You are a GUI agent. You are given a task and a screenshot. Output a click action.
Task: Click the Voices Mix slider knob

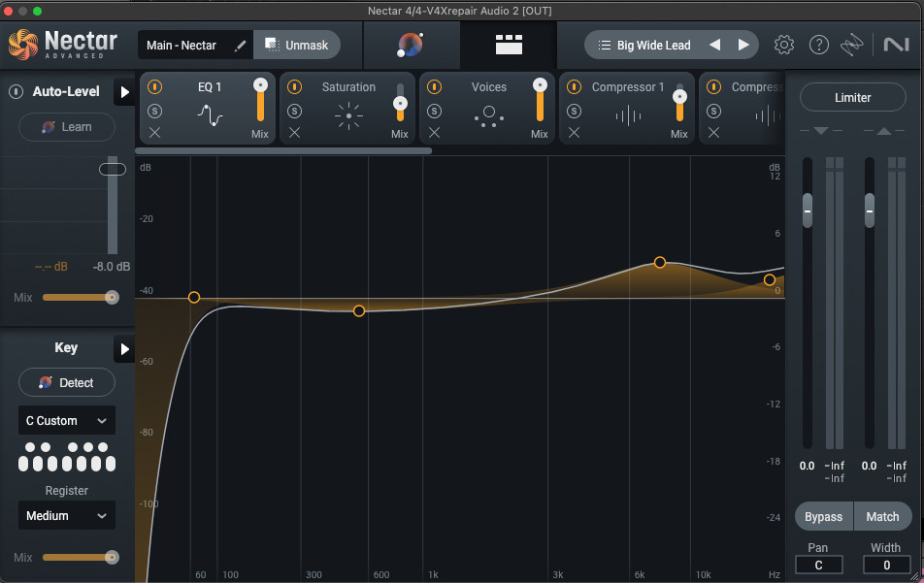pyautogui.click(x=540, y=85)
